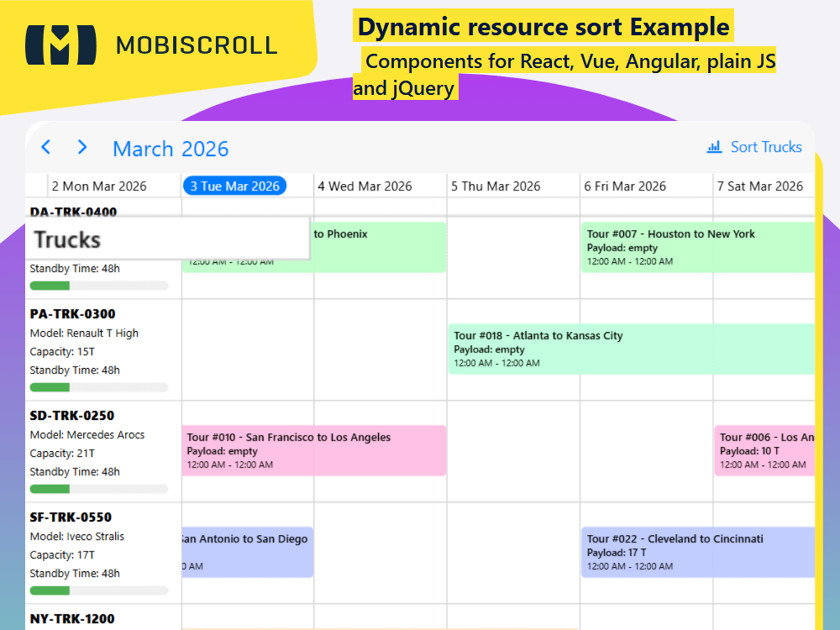This screenshot has width=840, height=630.
Task: Click the blue San Antonio to San Diego tour
Action: click(248, 552)
